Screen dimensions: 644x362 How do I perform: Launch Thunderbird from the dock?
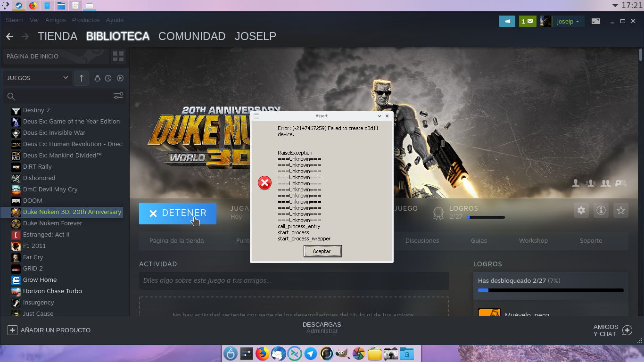click(279, 354)
